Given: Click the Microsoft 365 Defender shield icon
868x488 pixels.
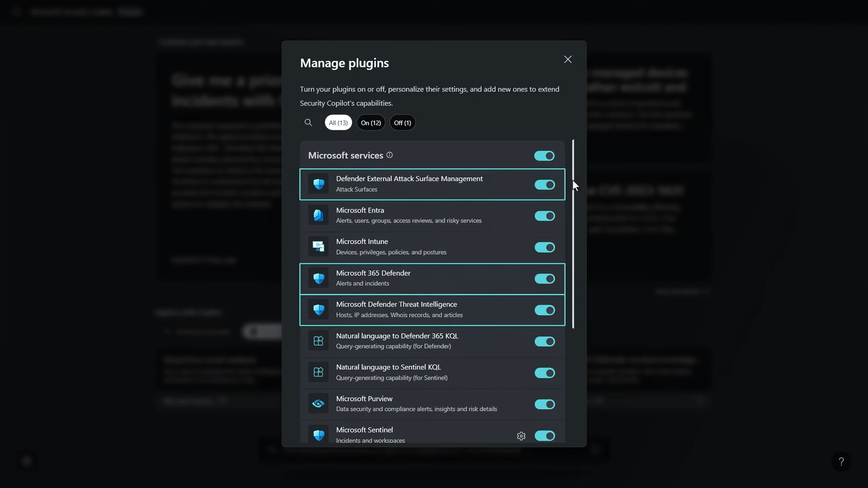Looking at the screenshot, I should pos(318,278).
